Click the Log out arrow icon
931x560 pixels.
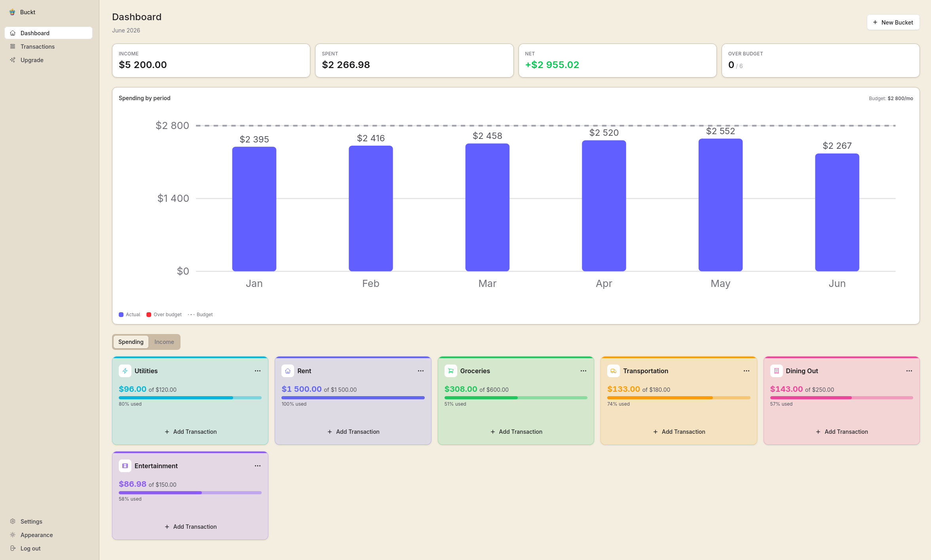[x=13, y=548]
